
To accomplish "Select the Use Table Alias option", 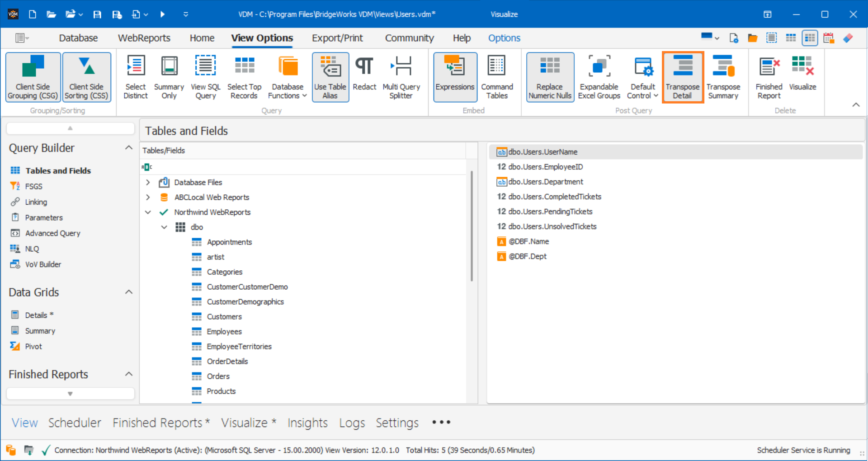I will tap(330, 77).
